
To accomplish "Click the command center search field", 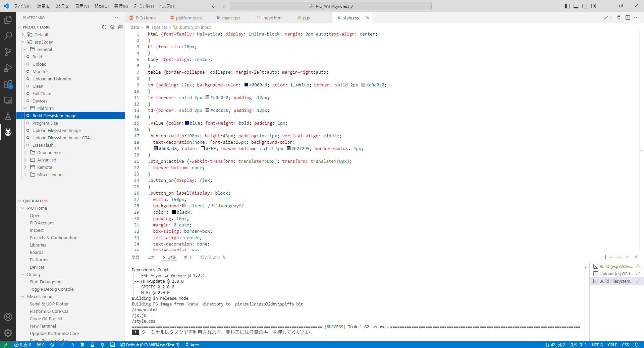I will pos(330,6).
